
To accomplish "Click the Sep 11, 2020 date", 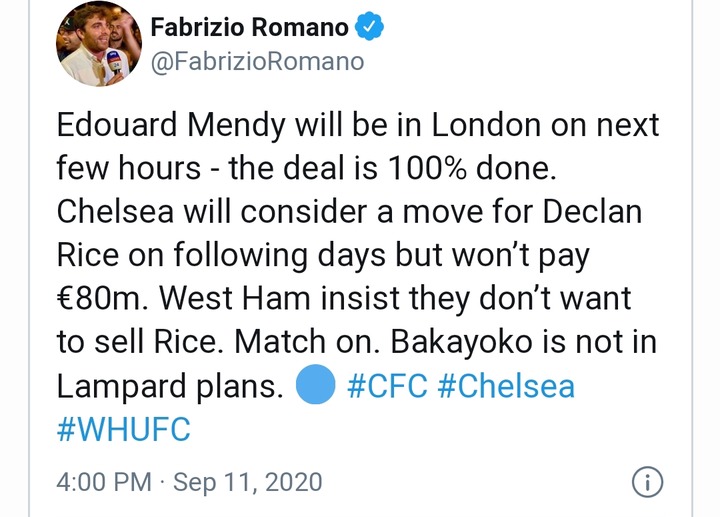I will tap(246, 482).
